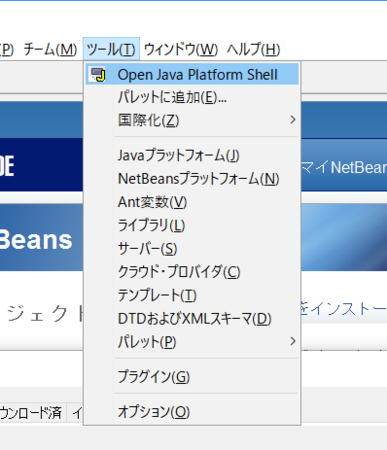Expand the パレット(P) submenu arrow
The height and width of the screenshot is (450, 387).
pos(293,341)
